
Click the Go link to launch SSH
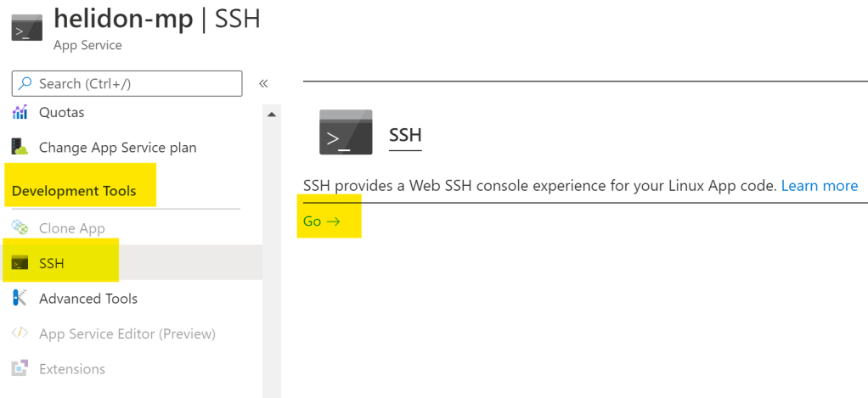(x=321, y=221)
